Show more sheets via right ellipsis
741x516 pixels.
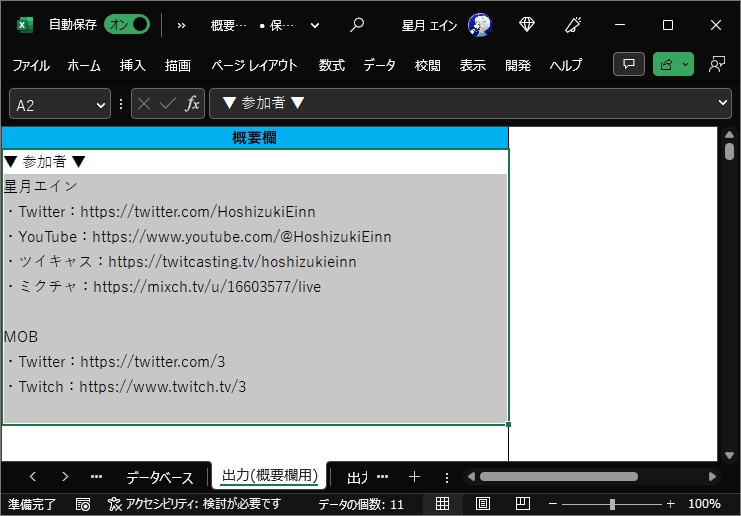pyautogui.click(x=383, y=476)
